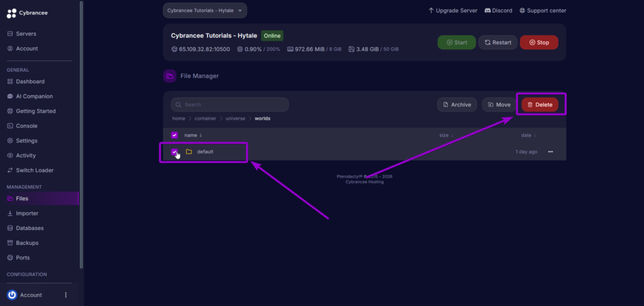
Task: Open the File Manager purple folder icon
Action: pos(169,76)
